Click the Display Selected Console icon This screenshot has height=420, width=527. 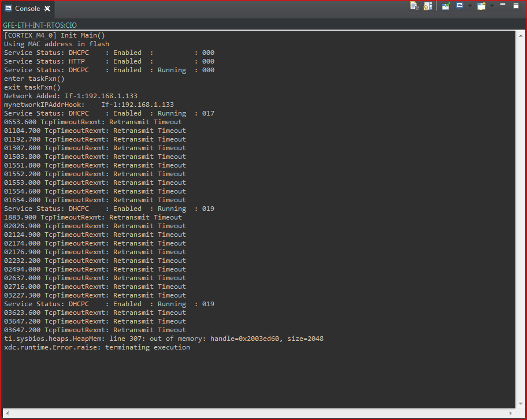click(460, 6)
